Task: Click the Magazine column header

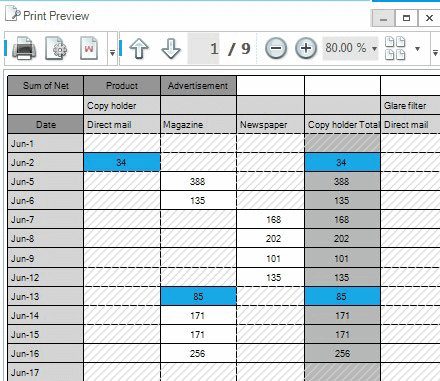Action: pyautogui.click(x=198, y=125)
